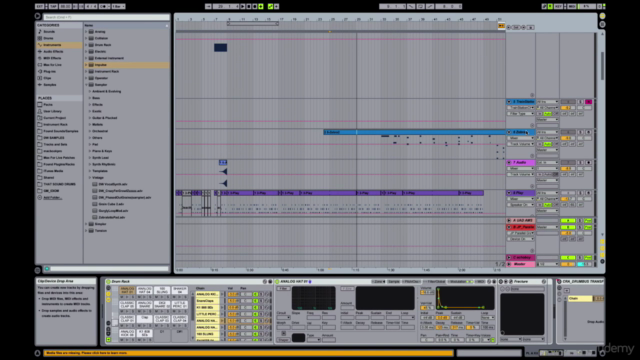Screen dimensions: 640x360
Task: Open 6 Zebra Track Volume automation dropdown
Action: pos(520,144)
